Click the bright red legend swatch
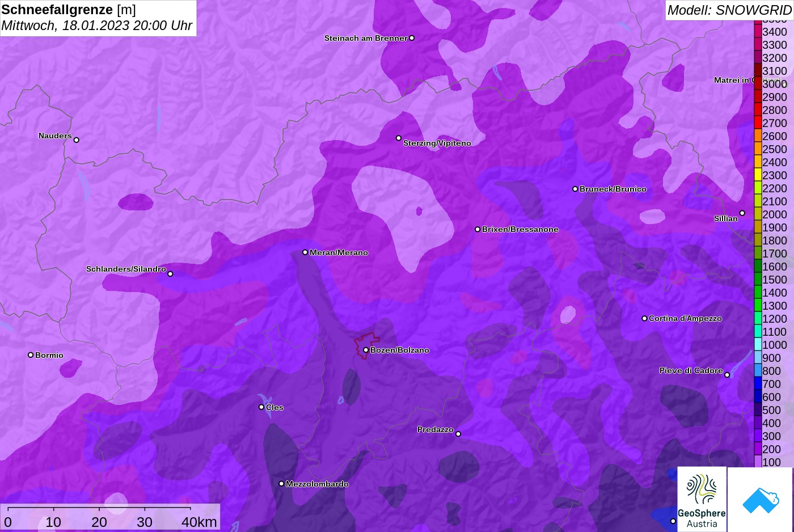Screen dimensions: 794x532 tap(758, 123)
